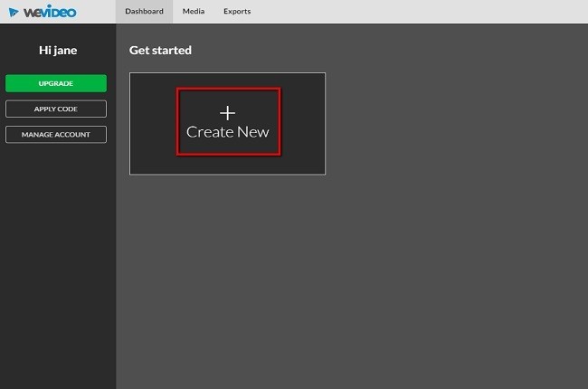Open Manage Account in the sidebar

tap(56, 135)
